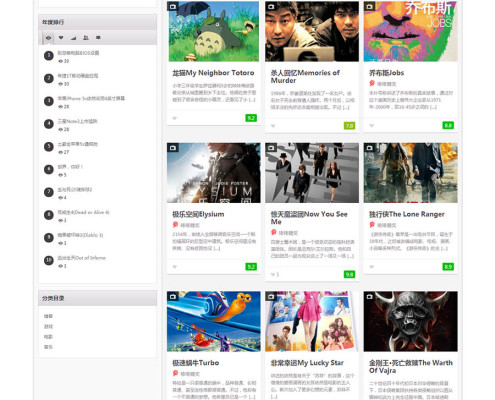
Task: Click the 7.8 rating badge on Memories of Murder
Action: coord(349,126)
